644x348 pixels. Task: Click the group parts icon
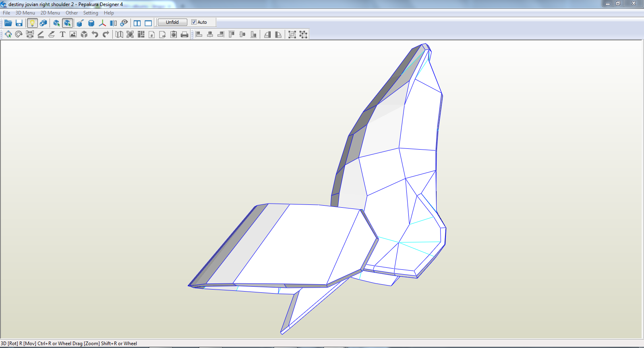292,34
